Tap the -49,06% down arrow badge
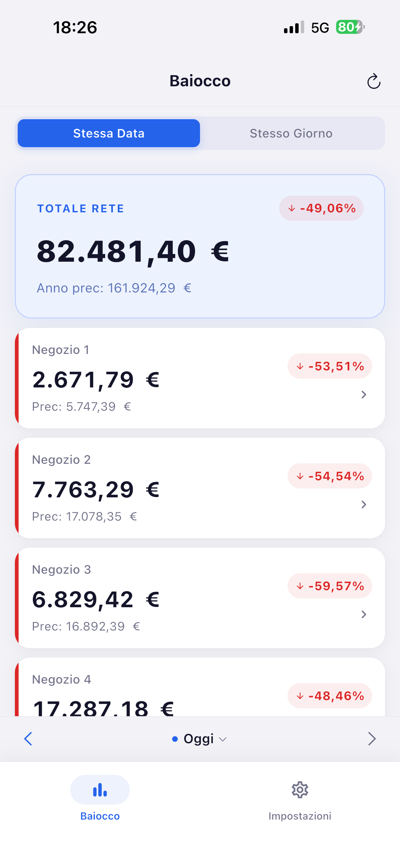 (321, 208)
